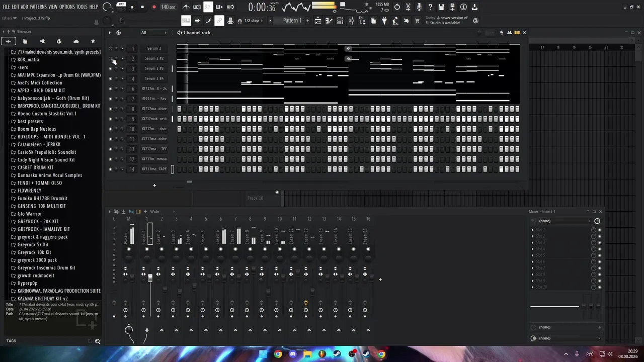
Task: Pause playback with the pause button
Action: pos(132,7)
